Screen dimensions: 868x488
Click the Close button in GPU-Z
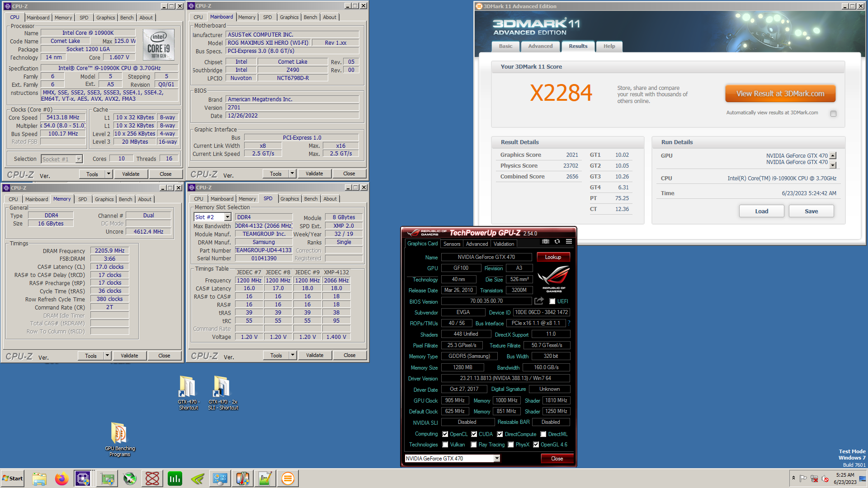557,458
